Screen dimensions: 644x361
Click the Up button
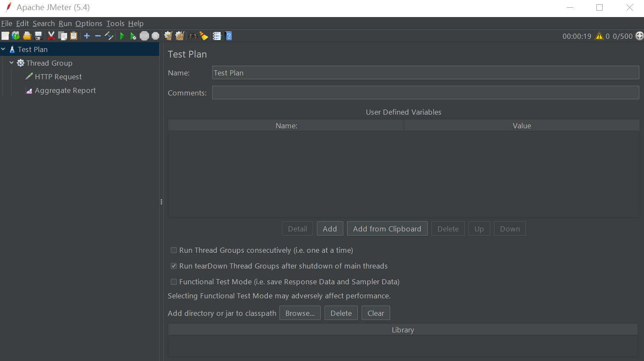click(479, 228)
